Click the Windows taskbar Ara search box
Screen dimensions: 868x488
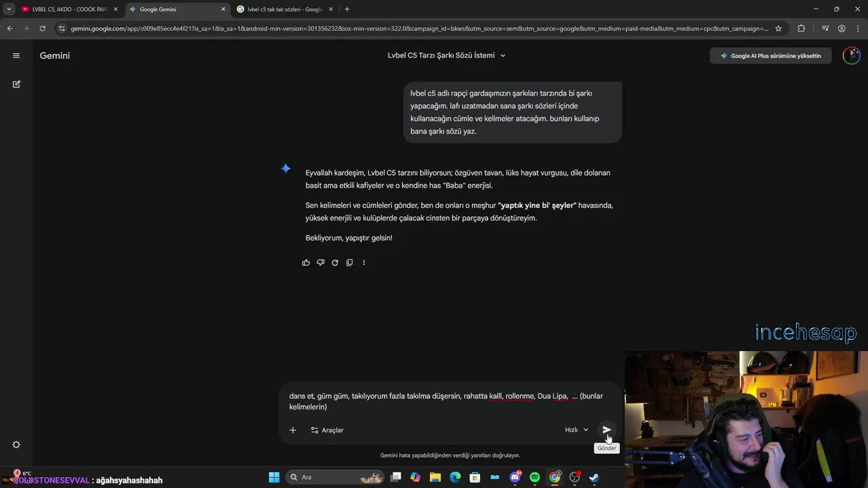[335, 477]
